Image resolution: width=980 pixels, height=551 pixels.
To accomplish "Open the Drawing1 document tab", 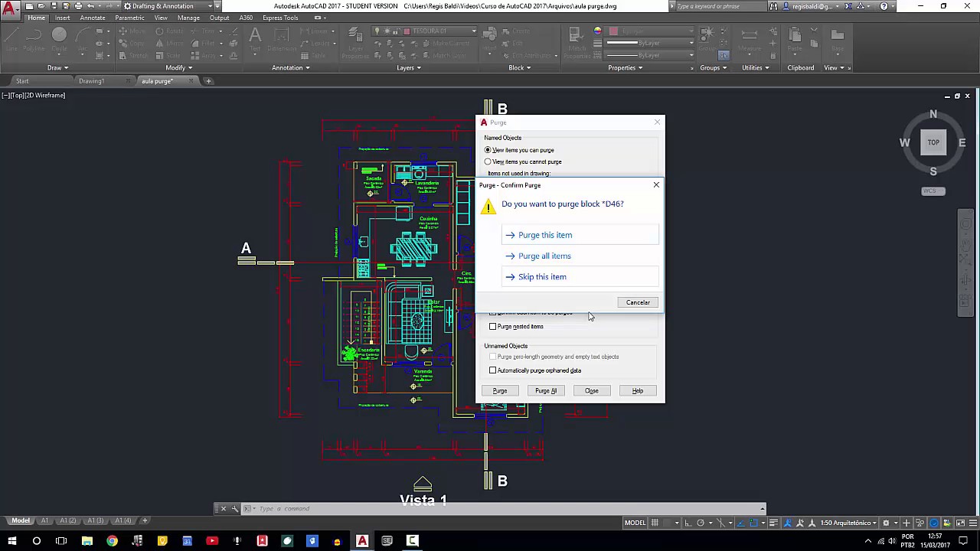I will coord(91,81).
